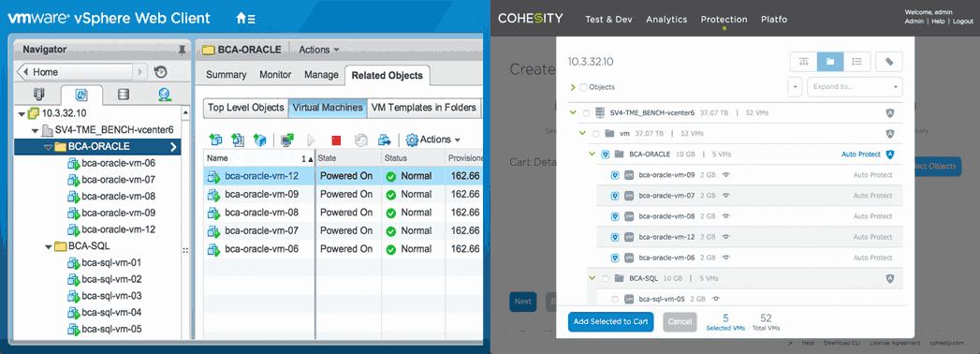Click Add Selected to Cart button
This screenshot has width=980, height=354.
tap(611, 321)
